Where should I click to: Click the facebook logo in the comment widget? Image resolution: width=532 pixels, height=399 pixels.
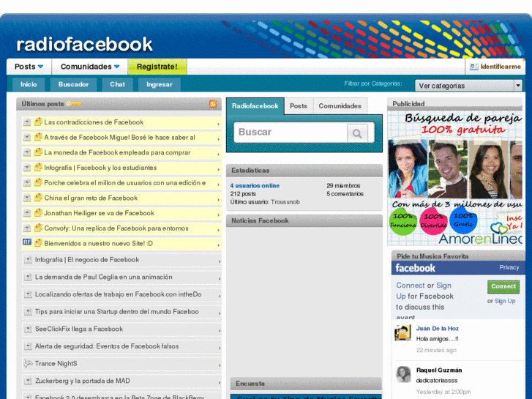(x=416, y=268)
